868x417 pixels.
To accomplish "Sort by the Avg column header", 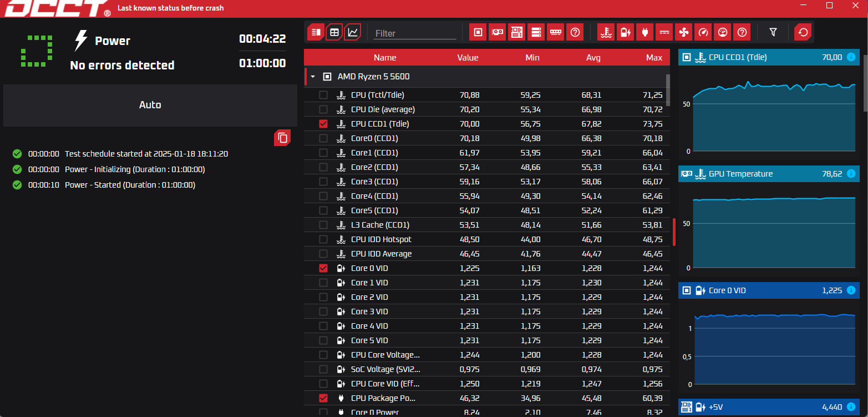I will pyautogui.click(x=593, y=58).
